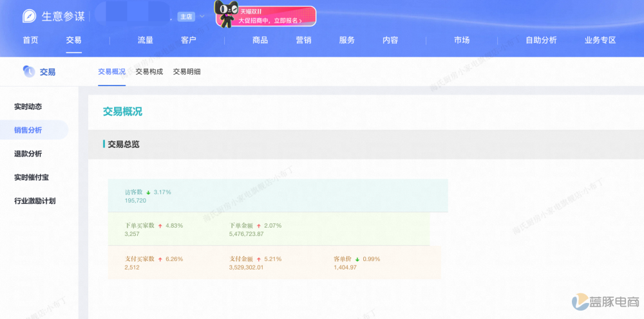Image resolution: width=644 pixels, height=319 pixels.
Task: Click the 支付金额 metric label
Action: click(241, 259)
